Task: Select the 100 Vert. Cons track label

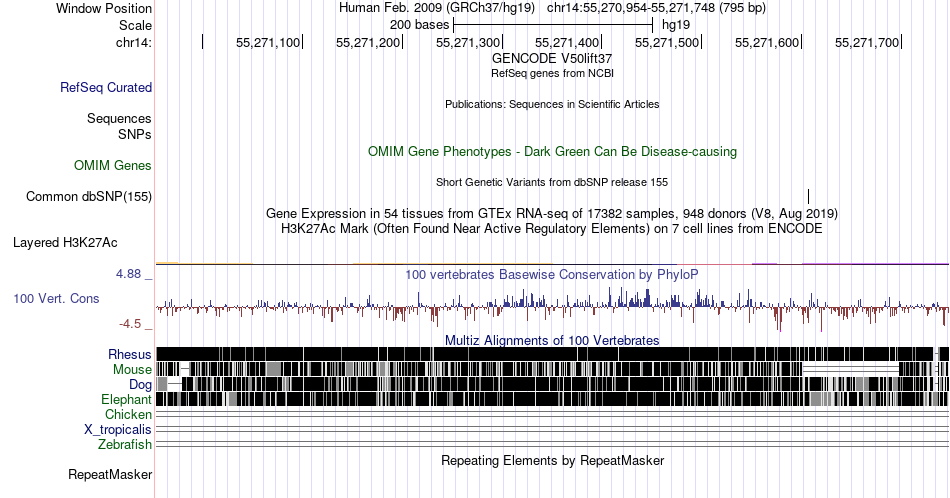Action: (x=56, y=298)
